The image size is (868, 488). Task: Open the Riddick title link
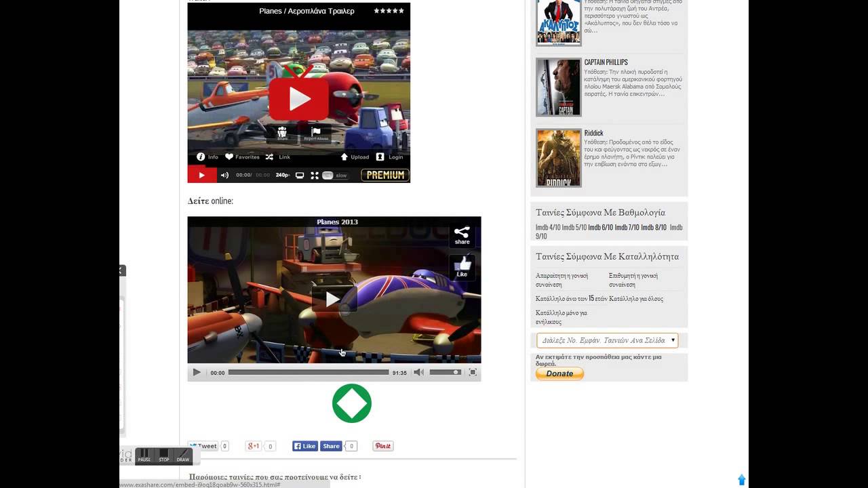point(593,133)
